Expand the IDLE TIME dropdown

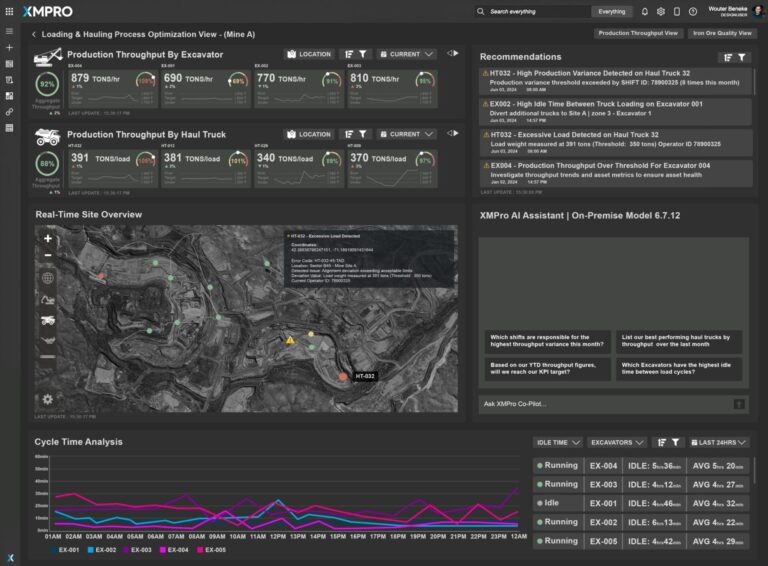[557, 442]
